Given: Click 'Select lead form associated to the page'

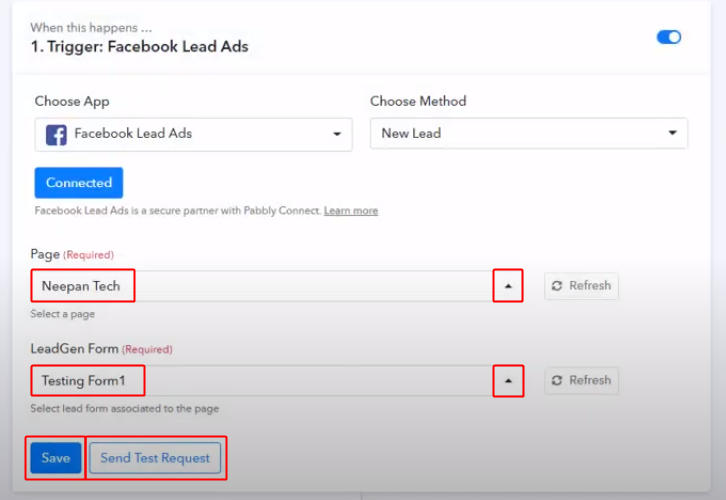Looking at the screenshot, I should coord(125,408).
